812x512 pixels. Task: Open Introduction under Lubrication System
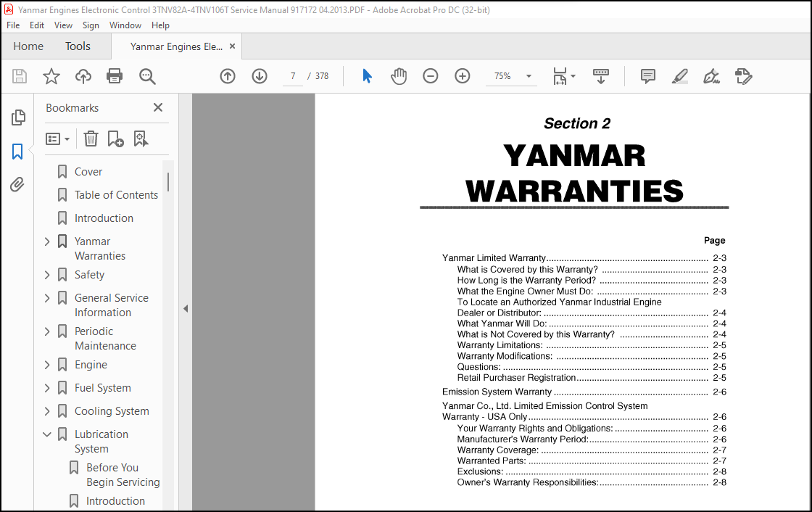pyautogui.click(x=115, y=501)
